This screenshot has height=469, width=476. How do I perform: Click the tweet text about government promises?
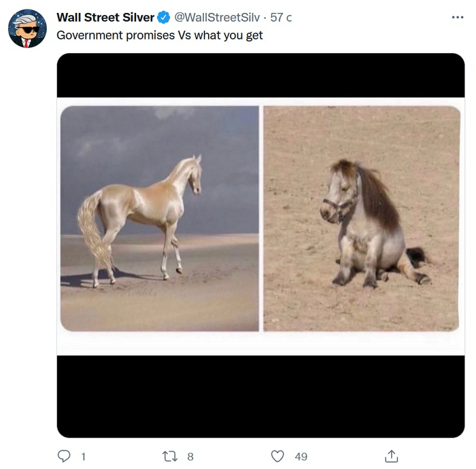click(159, 35)
